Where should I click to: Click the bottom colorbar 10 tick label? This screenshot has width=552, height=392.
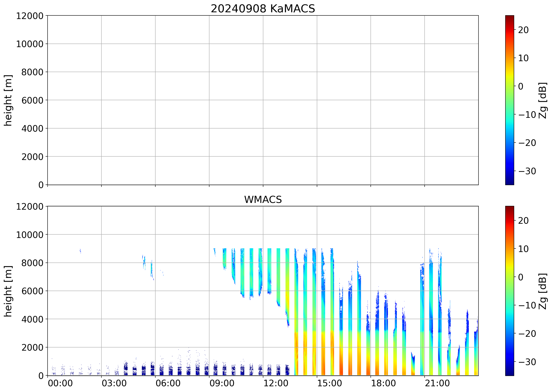(523, 249)
